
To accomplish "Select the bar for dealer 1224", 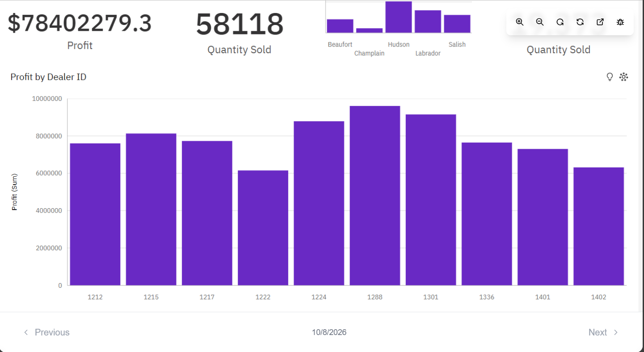I will coord(319,203).
